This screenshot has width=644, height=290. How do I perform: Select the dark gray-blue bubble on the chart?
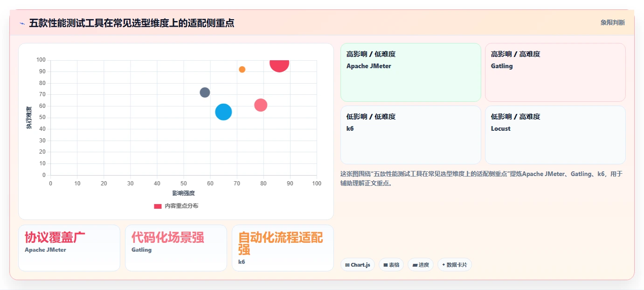[x=205, y=92]
